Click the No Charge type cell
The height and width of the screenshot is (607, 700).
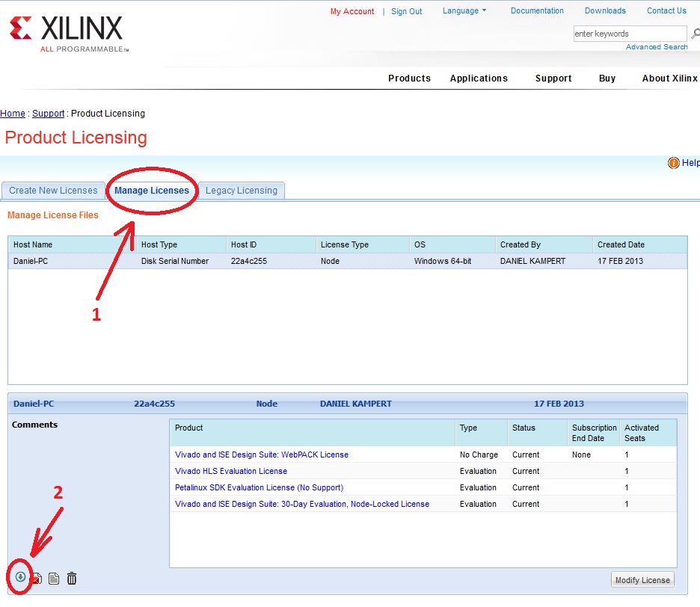[x=479, y=455]
